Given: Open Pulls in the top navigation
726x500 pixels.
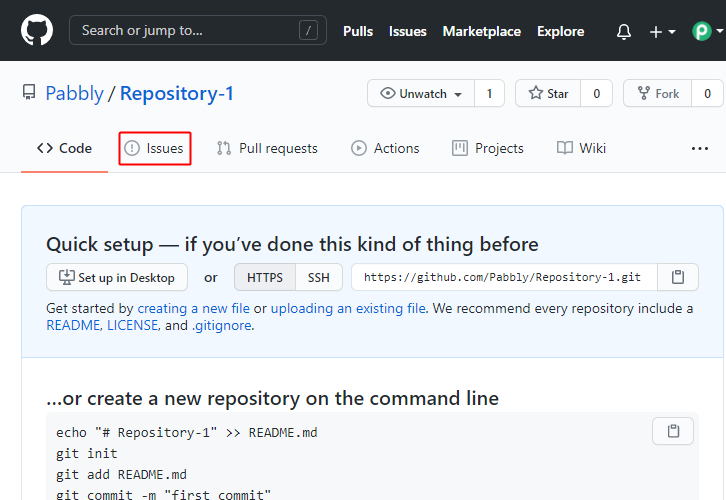Looking at the screenshot, I should coord(358,31).
